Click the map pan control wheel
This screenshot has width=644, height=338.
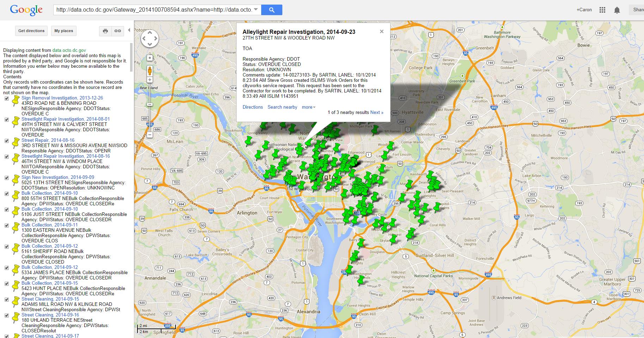click(x=149, y=38)
